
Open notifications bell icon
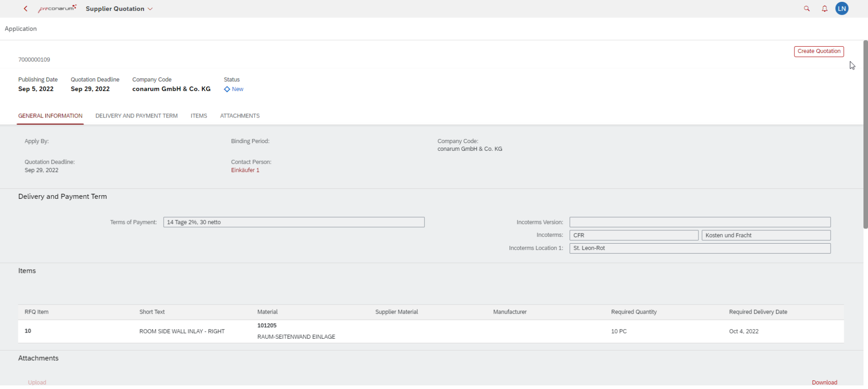point(824,9)
